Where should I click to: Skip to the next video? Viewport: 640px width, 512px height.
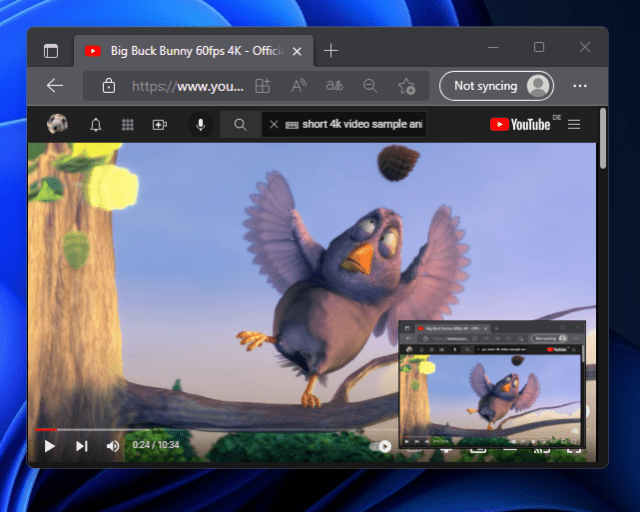(82, 446)
